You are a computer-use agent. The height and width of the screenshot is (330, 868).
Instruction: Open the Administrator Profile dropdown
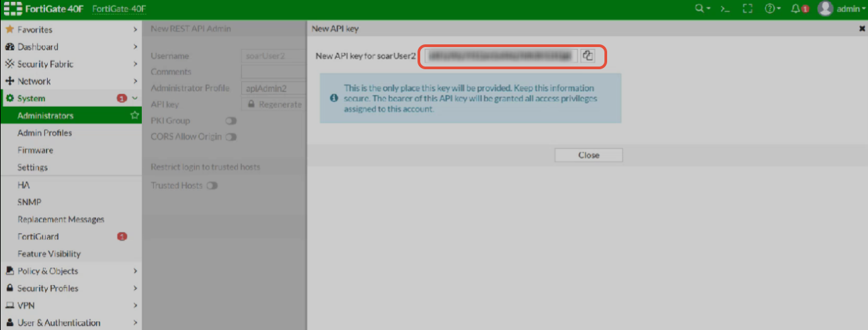274,88
